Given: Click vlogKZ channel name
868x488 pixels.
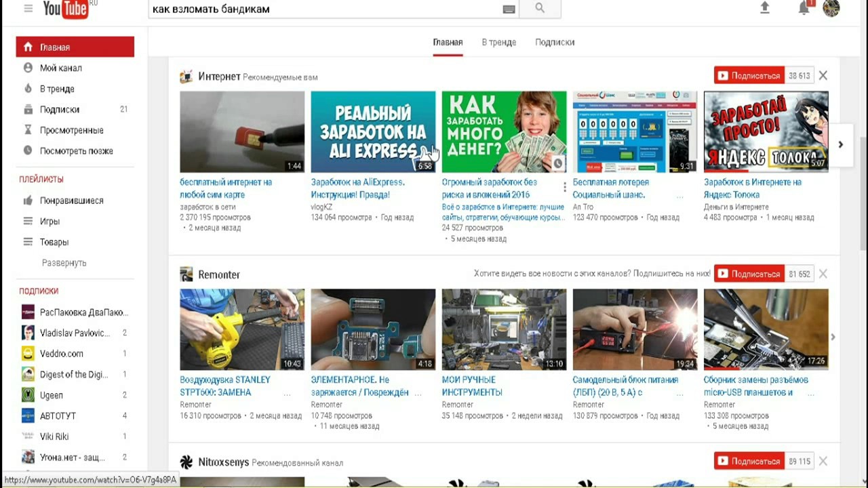Looking at the screenshot, I should pyautogui.click(x=321, y=207).
